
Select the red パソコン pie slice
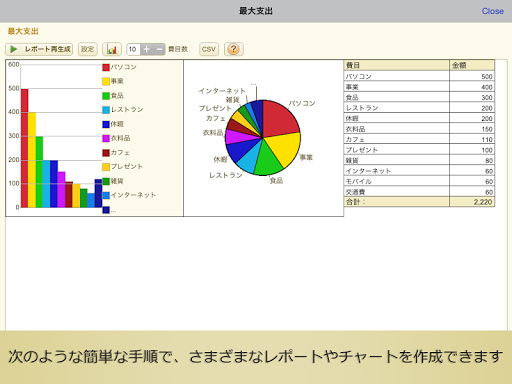279,119
